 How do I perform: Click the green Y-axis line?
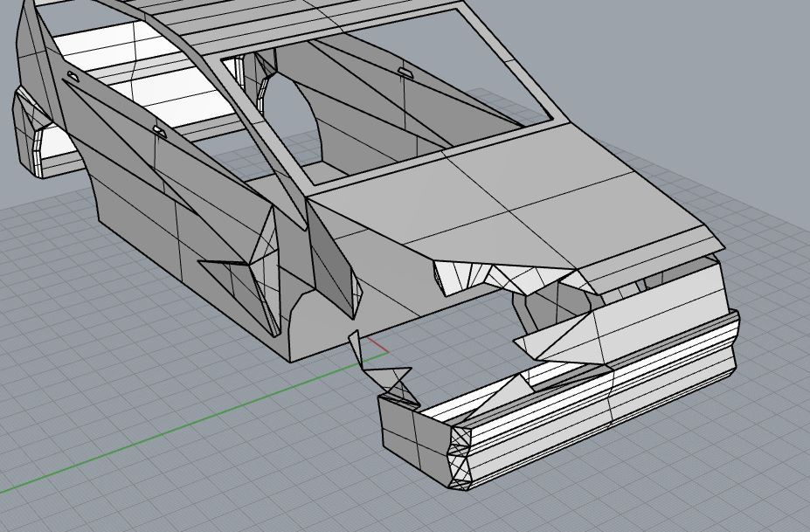pyautogui.click(x=194, y=421)
